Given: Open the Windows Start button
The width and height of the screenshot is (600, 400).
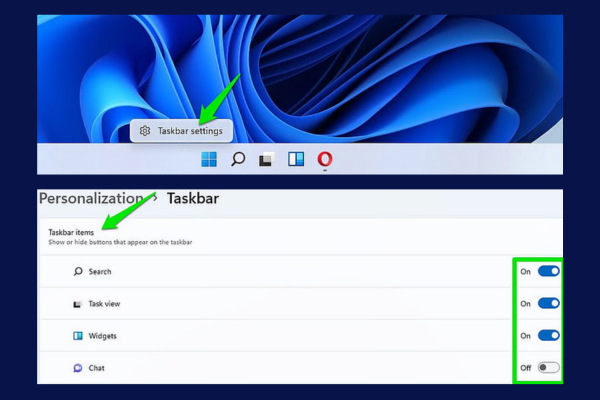Looking at the screenshot, I should 209,159.
